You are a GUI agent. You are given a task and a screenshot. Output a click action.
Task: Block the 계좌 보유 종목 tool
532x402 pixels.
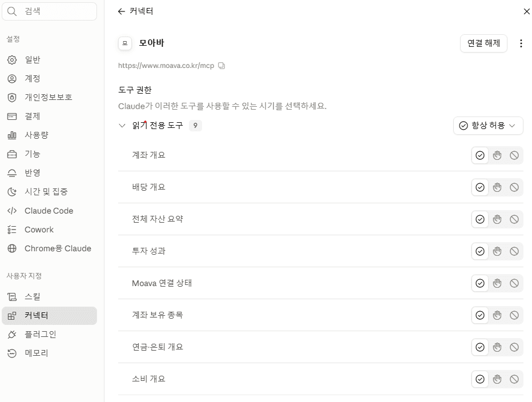[x=514, y=315]
